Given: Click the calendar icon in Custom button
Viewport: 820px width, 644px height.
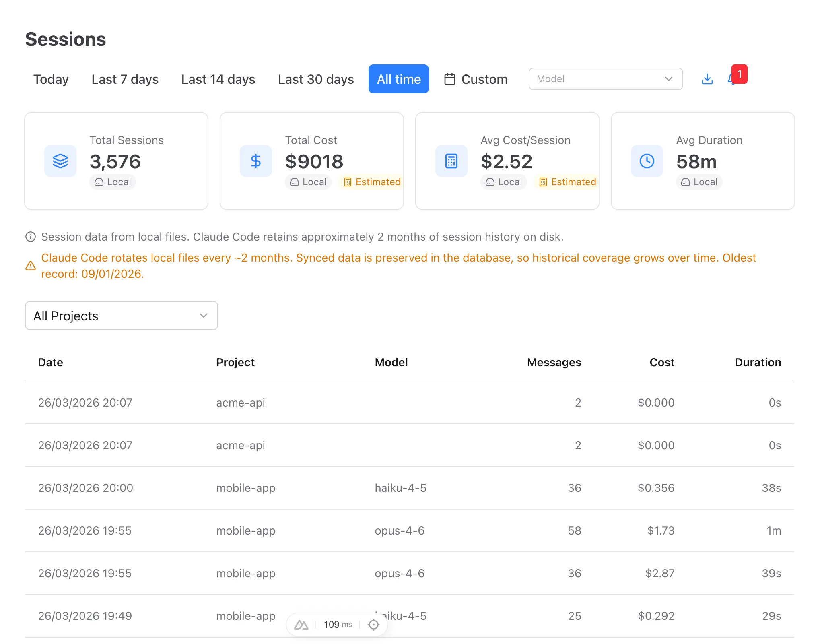Looking at the screenshot, I should point(449,79).
